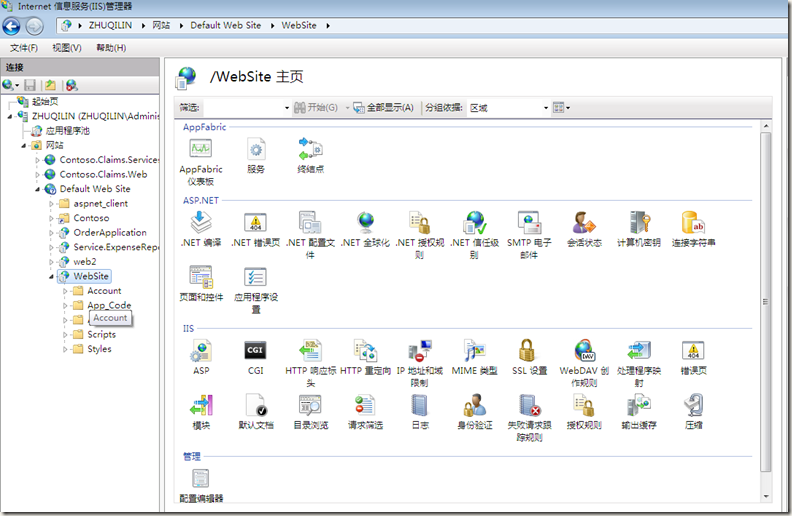
Task: Open 身份验证 authentication icon
Action: 474,412
